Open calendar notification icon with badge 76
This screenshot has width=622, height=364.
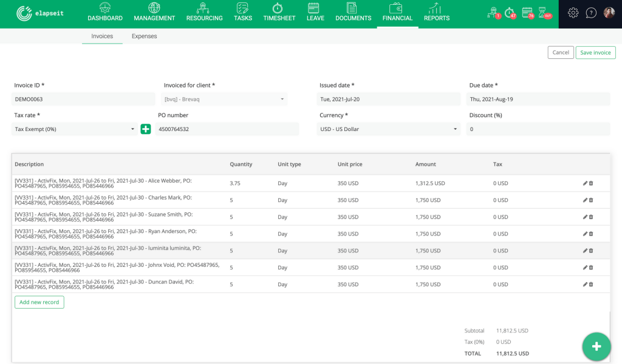click(528, 13)
